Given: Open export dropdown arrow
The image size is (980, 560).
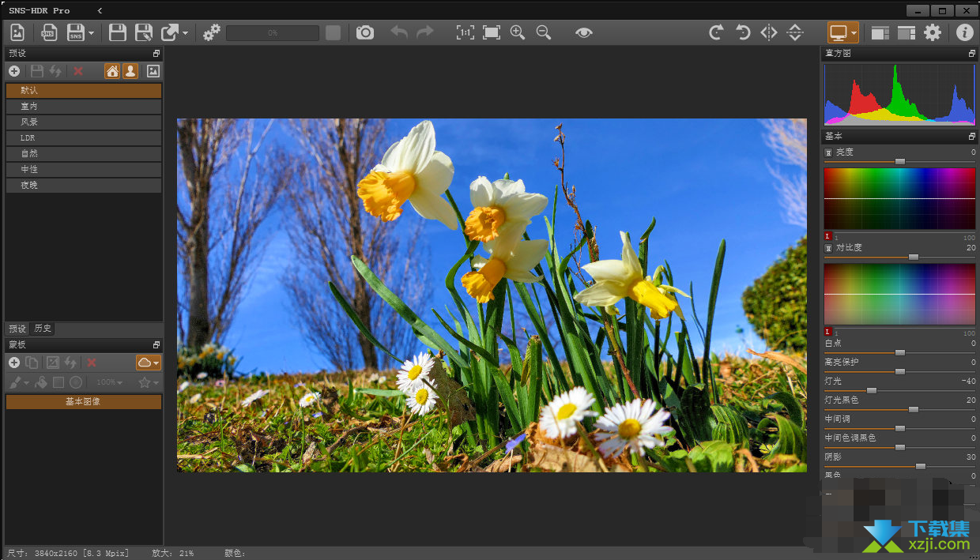Looking at the screenshot, I should coord(186,33).
